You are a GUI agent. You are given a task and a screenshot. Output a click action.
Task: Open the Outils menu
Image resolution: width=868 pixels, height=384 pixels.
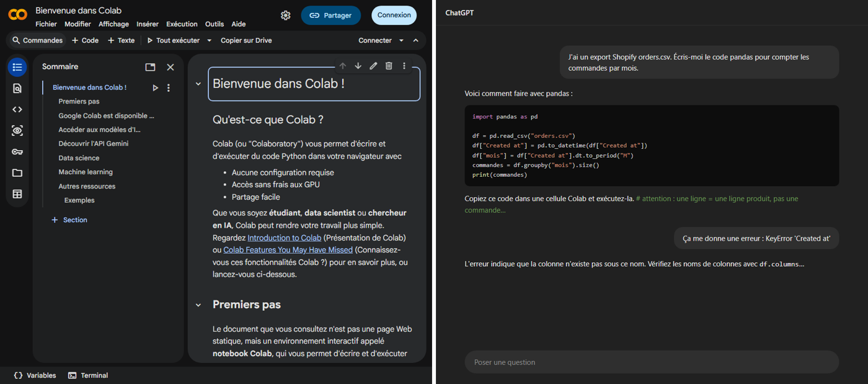[x=215, y=24]
